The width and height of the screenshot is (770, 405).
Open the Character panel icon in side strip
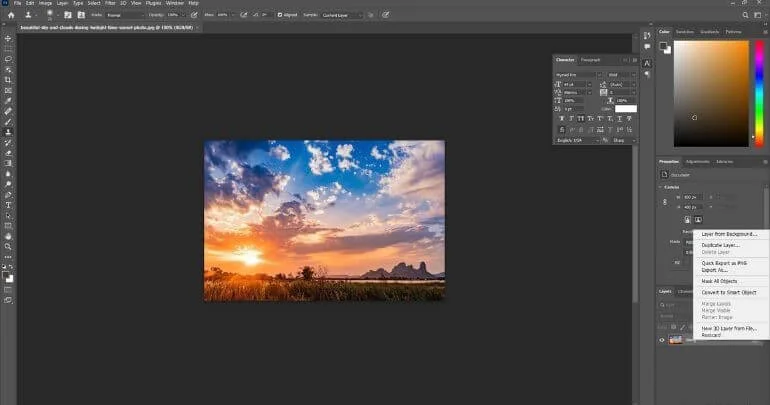click(x=647, y=63)
